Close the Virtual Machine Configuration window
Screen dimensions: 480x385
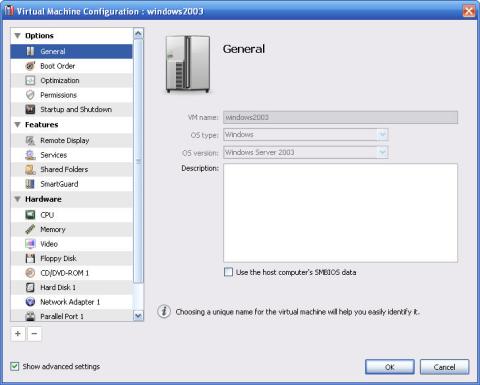click(x=469, y=11)
